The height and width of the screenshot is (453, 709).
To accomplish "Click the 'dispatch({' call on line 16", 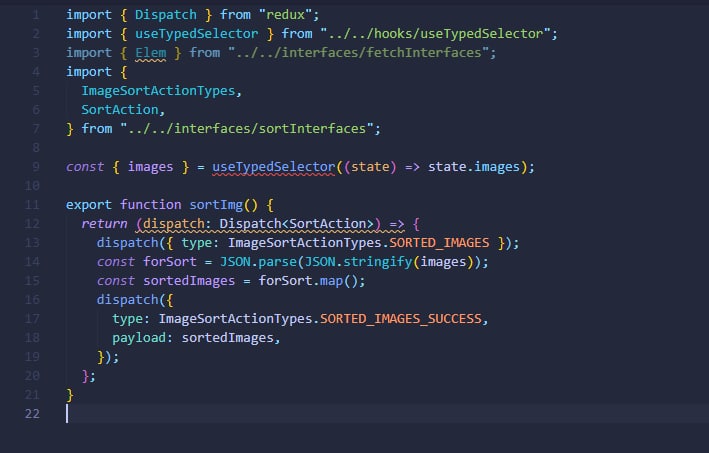I will 135,300.
